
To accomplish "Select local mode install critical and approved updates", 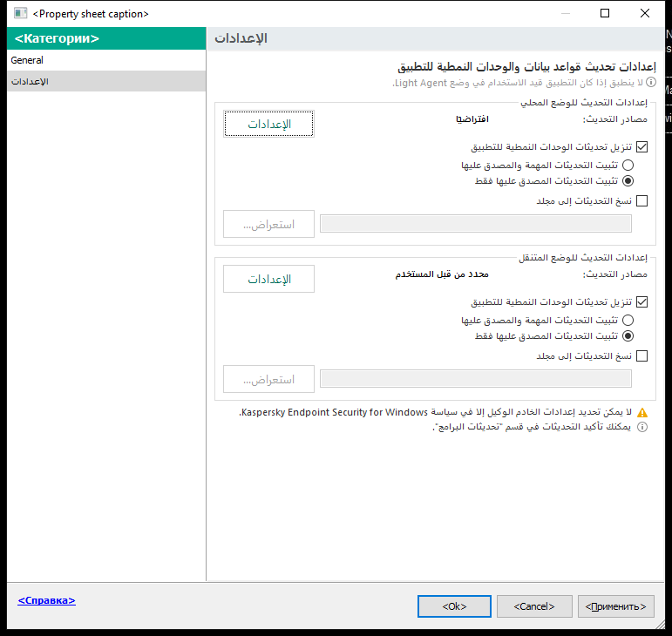I will pyautogui.click(x=628, y=165).
